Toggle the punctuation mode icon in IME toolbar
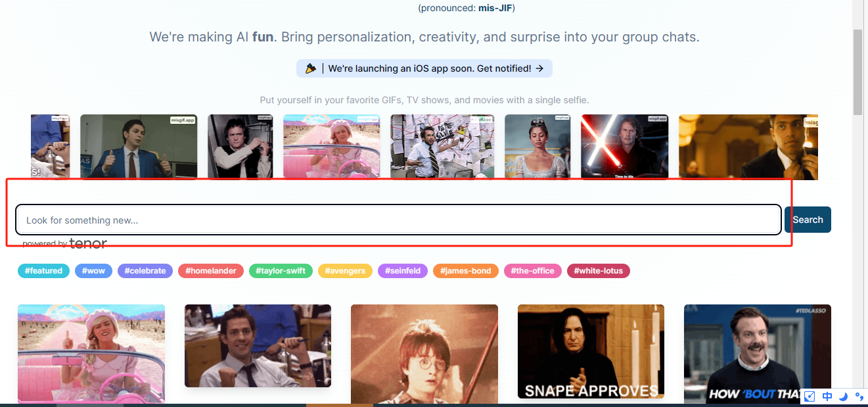Screen dimensions: 868x407 point(859,396)
